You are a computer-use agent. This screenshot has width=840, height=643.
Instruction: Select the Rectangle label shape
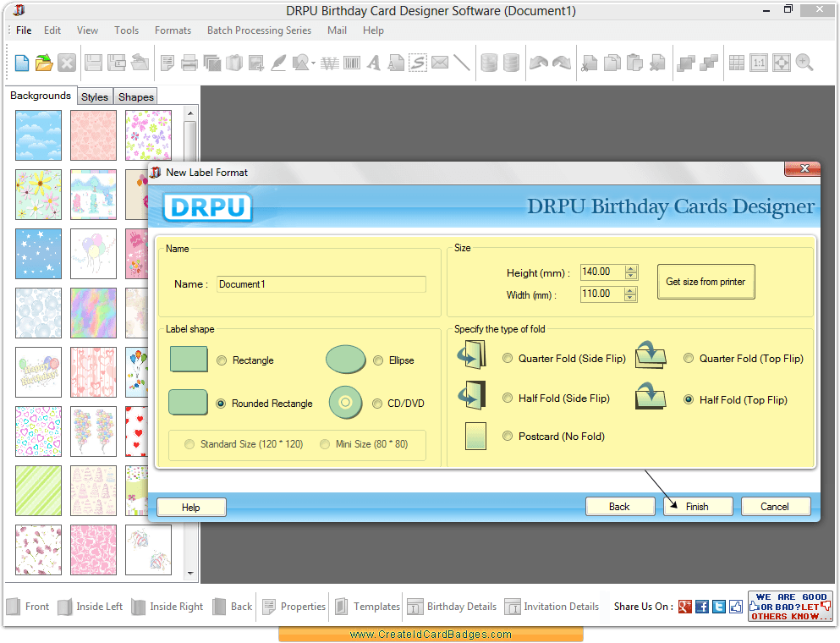click(x=222, y=360)
